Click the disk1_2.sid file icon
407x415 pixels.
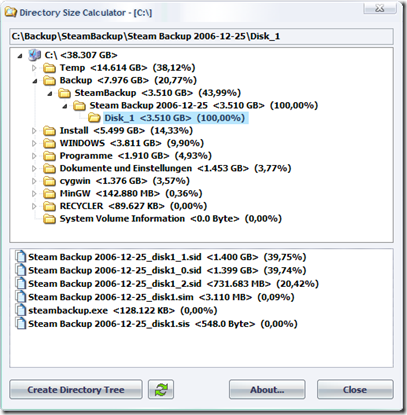pos(21,284)
